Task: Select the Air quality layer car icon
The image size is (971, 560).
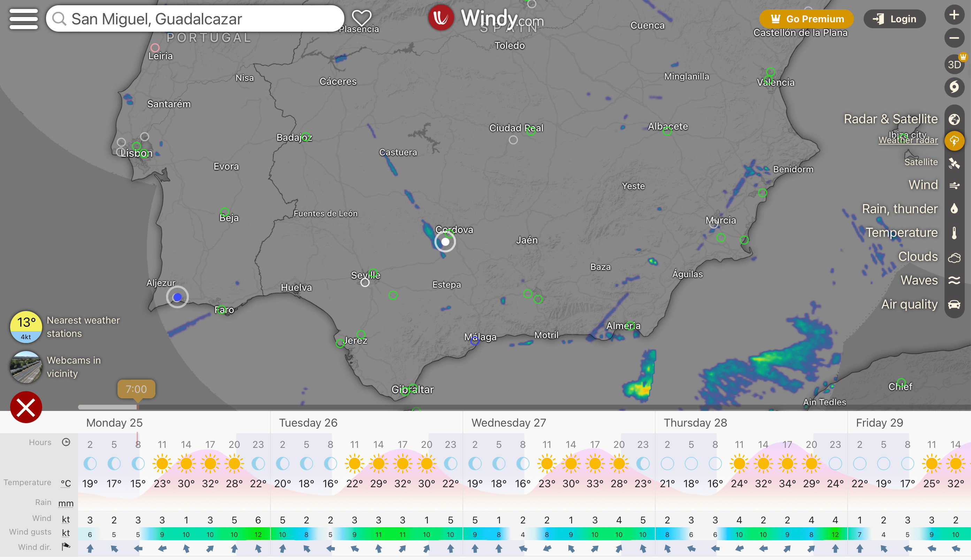Action: coord(954,305)
